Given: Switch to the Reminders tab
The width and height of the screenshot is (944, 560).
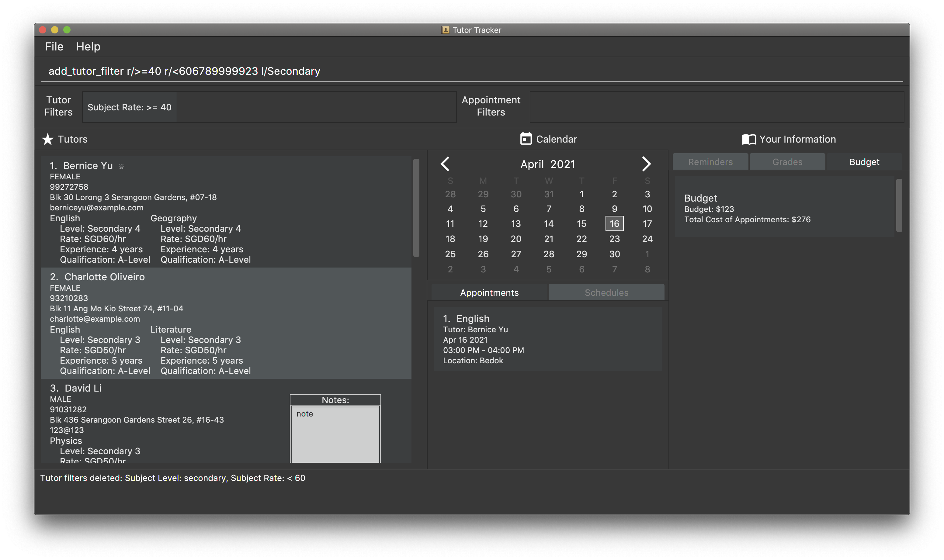Looking at the screenshot, I should 710,162.
